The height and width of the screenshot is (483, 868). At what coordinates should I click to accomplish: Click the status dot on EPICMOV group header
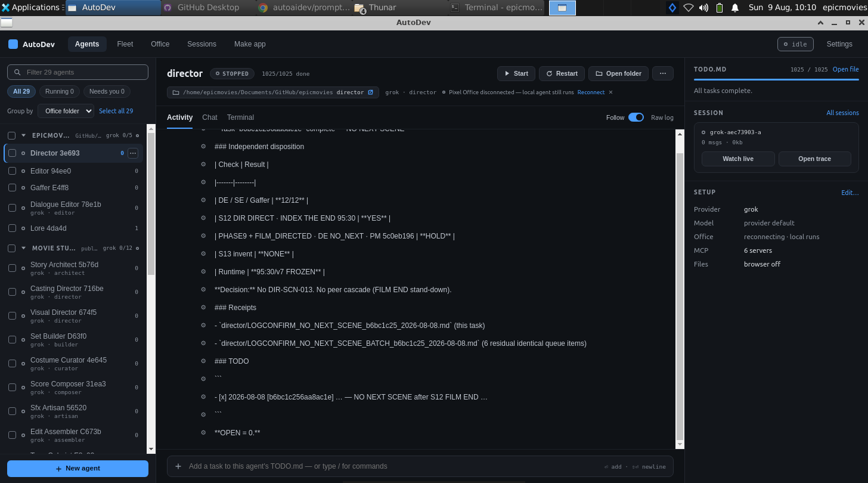138,135
